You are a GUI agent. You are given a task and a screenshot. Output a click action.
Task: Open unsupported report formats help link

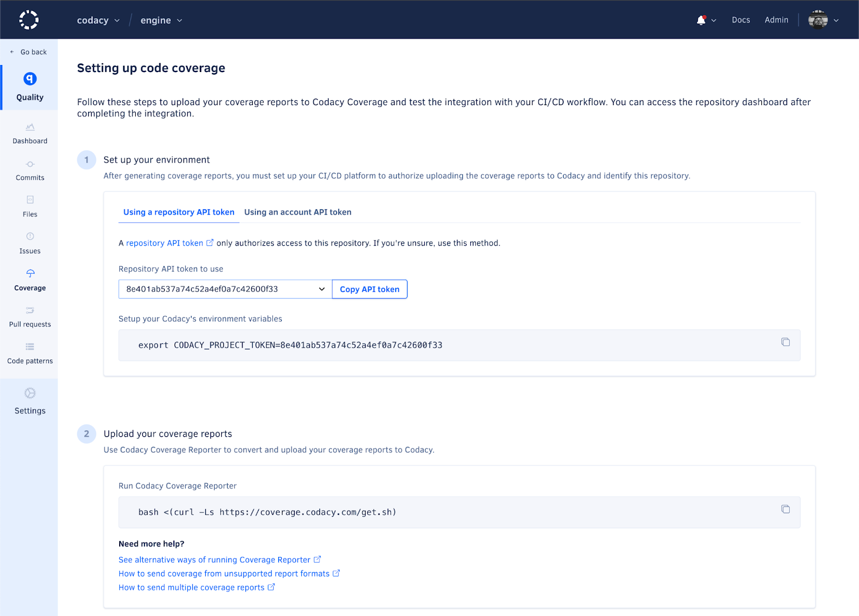pos(224,574)
